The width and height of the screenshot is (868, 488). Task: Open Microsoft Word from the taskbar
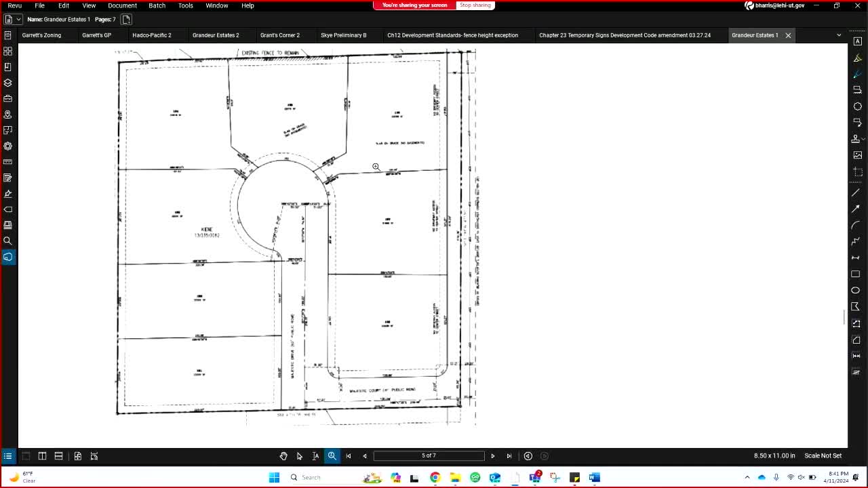click(595, 477)
